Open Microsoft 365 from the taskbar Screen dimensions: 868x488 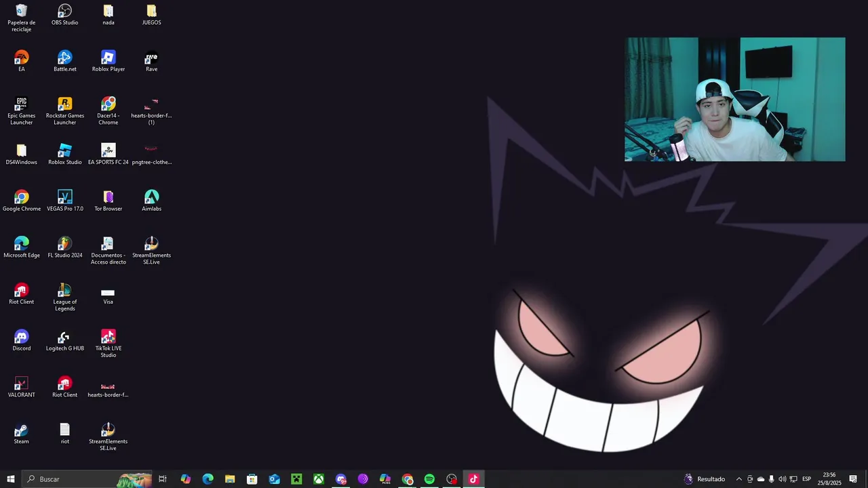tap(385, 479)
